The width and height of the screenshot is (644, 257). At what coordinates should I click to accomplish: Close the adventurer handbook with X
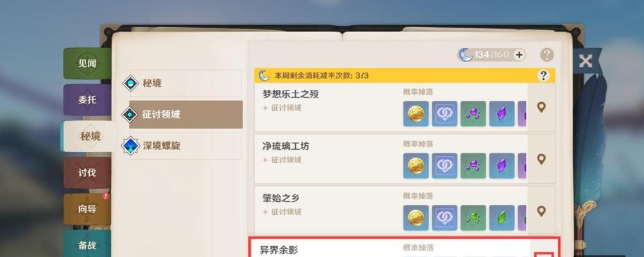pyautogui.click(x=586, y=61)
